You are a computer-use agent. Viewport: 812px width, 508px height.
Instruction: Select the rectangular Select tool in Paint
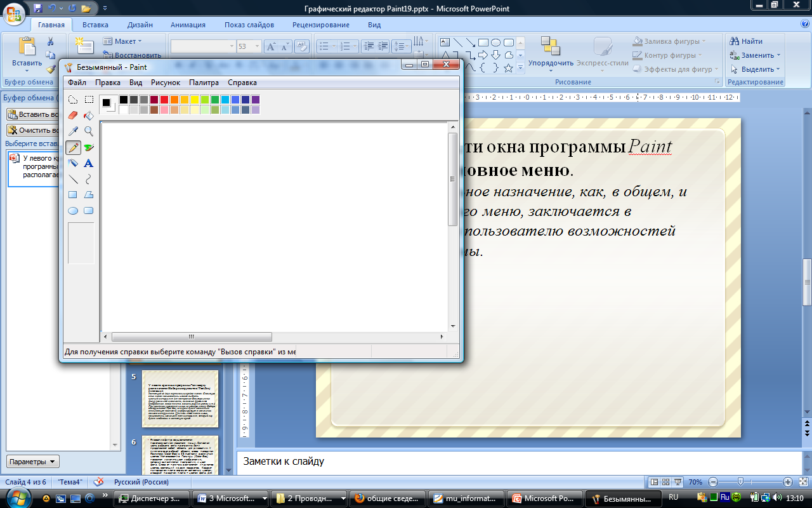coord(89,100)
